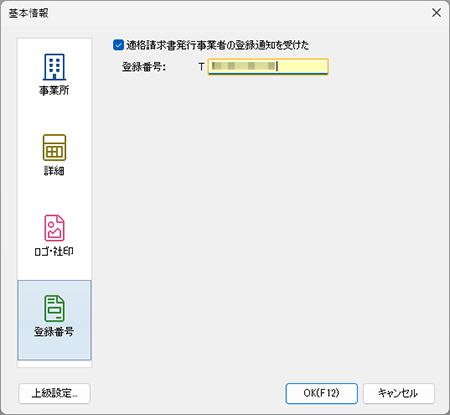Switch to the 事業所 tab label
The height and width of the screenshot is (415, 450).
pos(54,90)
